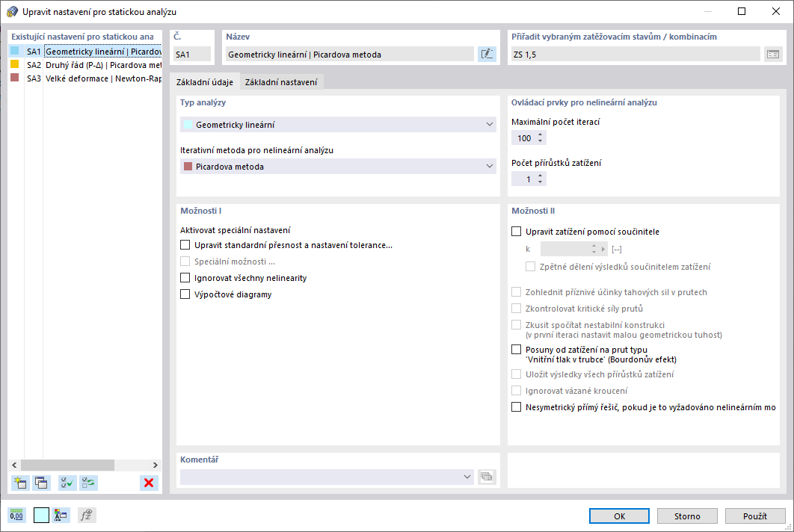Image resolution: width=794 pixels, height=532 pixels.
Task: Select the 'Základní údaje' tab
Action: [204, 82]
